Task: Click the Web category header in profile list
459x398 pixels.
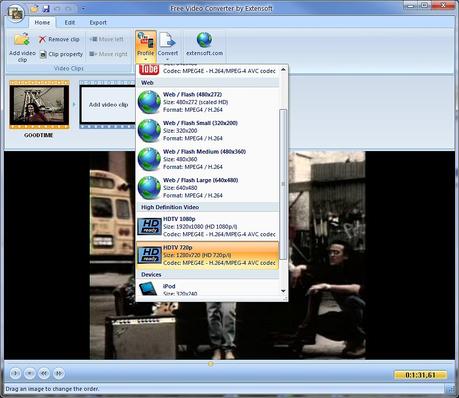Action: [x=207, y=83]
